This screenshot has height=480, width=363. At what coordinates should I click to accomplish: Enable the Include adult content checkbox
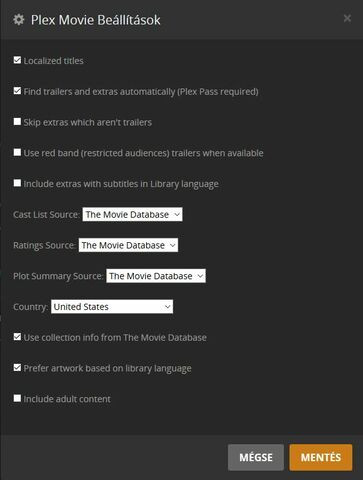tap(17, 398)
